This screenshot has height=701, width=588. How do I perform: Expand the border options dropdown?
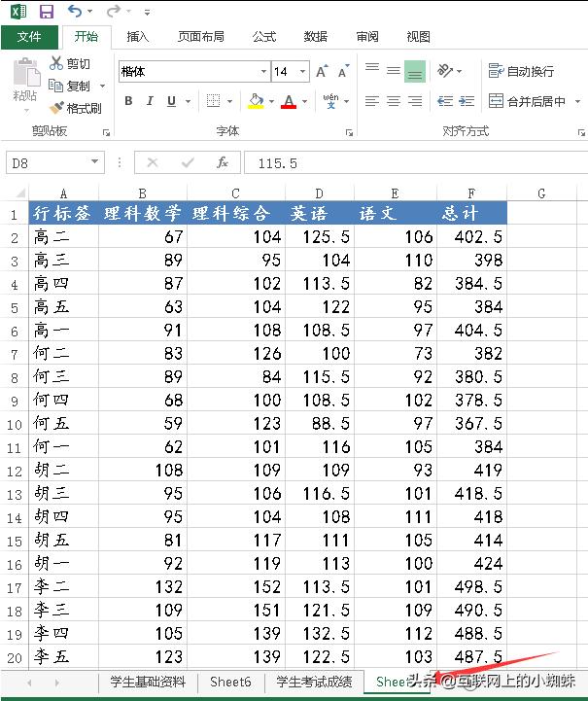pos(229,101)
